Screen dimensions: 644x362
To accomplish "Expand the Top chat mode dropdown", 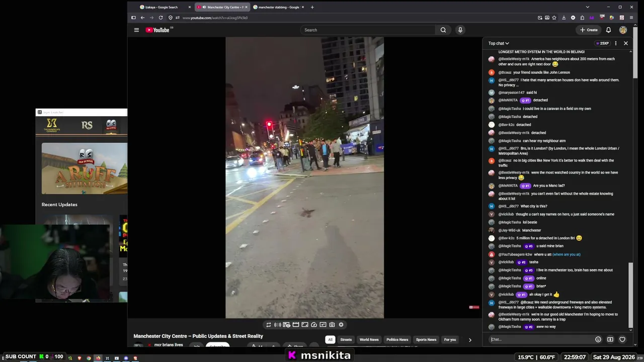I will tap(499, 43).
